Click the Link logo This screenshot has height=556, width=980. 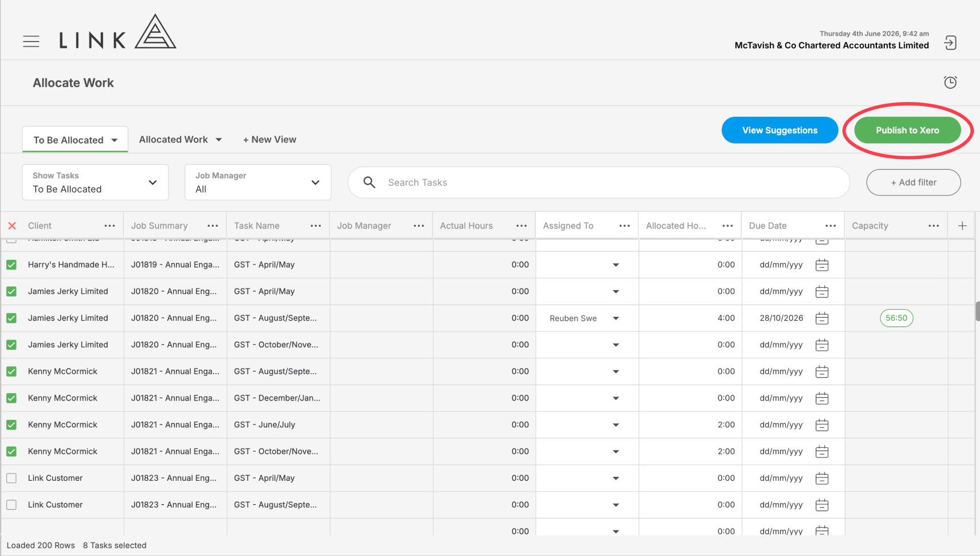click(x=117, y=32)
